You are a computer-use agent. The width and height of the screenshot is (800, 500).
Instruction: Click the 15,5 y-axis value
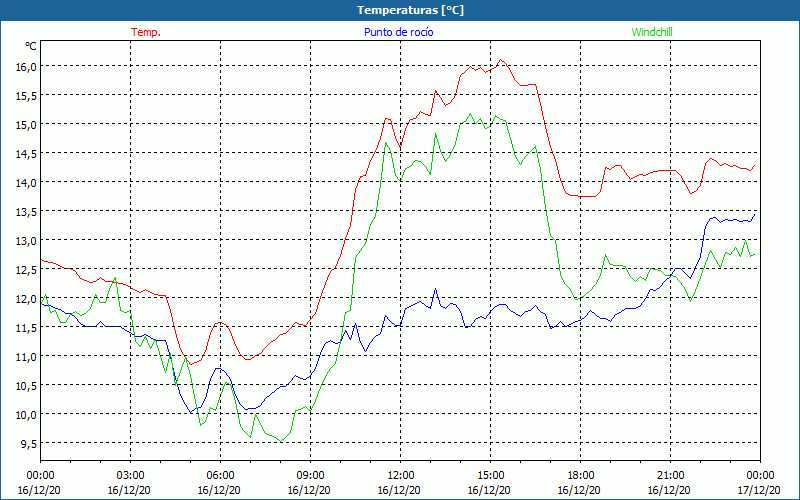pos(26,96)
